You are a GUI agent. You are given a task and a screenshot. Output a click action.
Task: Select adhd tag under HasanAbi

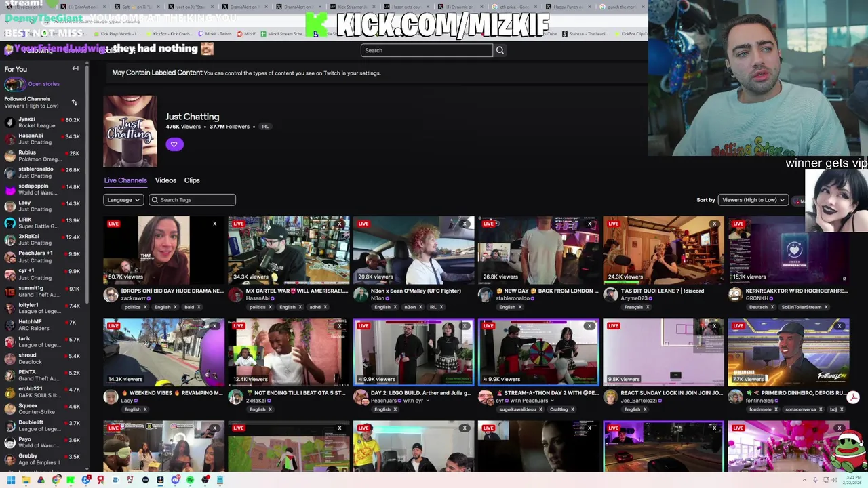(315, 307)
